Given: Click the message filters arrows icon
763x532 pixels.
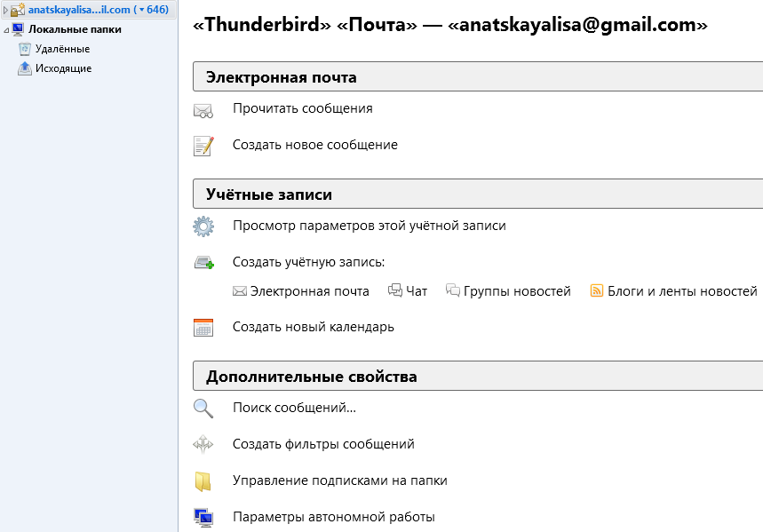Looking at the screenshot, I should (203, 444).
